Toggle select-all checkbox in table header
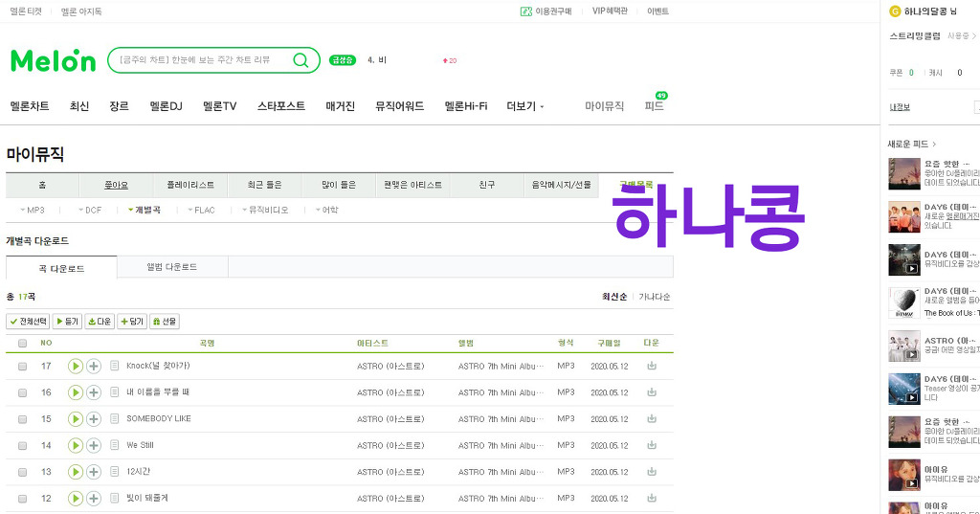Image resolution: width=980 pixels, height=514 pixels. pos(23,344)
